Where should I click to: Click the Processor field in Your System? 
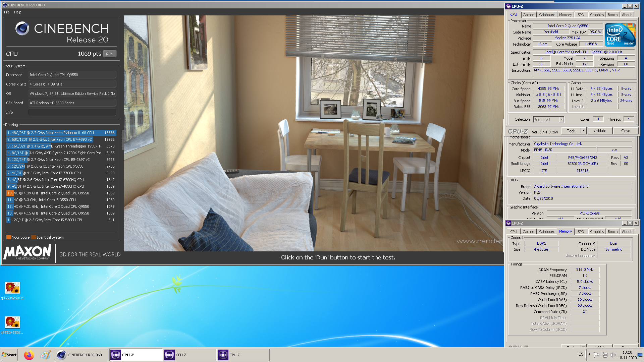pyautogui.click(x=72, y=75)
